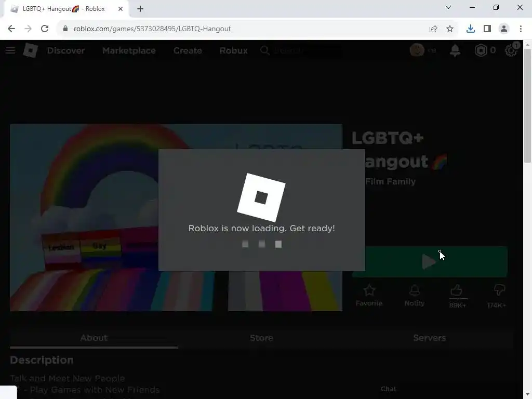Image resolution: width=532 pixels, height=399 pixels.
Task: Click the Roblox logo in the site header
Action: (x=31, y=50)
